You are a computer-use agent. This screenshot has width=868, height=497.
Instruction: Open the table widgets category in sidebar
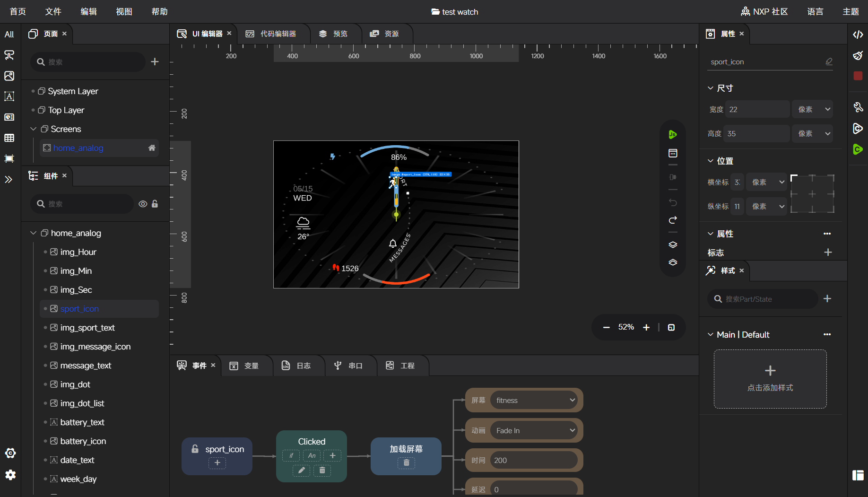9,138
